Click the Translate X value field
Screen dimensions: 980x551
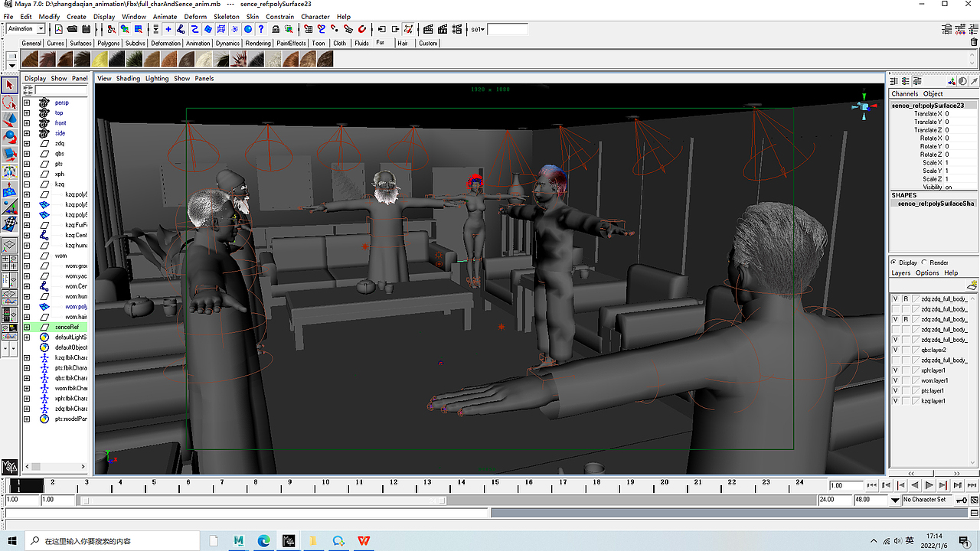coord(960,114)
